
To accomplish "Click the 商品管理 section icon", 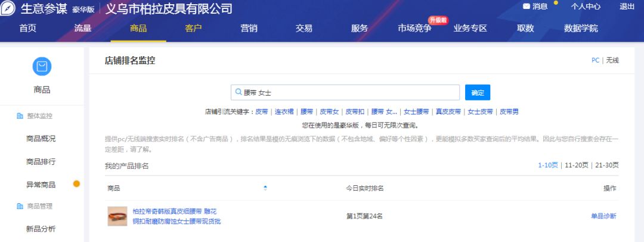I will click(20, 206).
